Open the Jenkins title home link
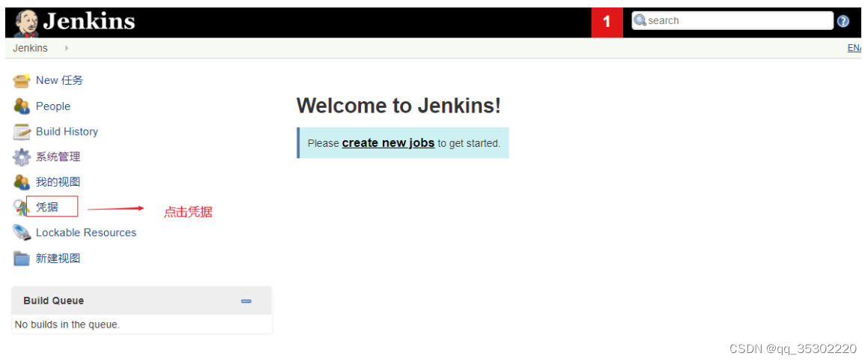868x362 pixels. 88,21
